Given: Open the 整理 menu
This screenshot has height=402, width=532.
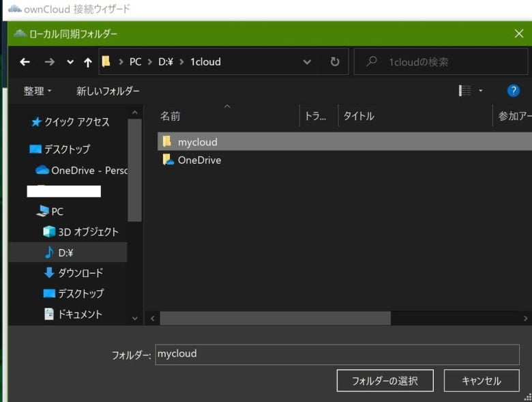Looking at the screenshot, I should (38, 91).
